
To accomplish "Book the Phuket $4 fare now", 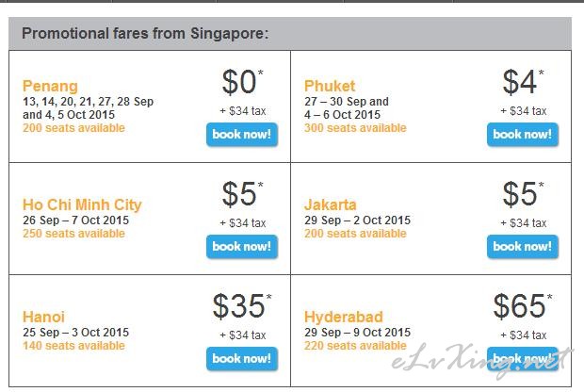I will (523, 134).
